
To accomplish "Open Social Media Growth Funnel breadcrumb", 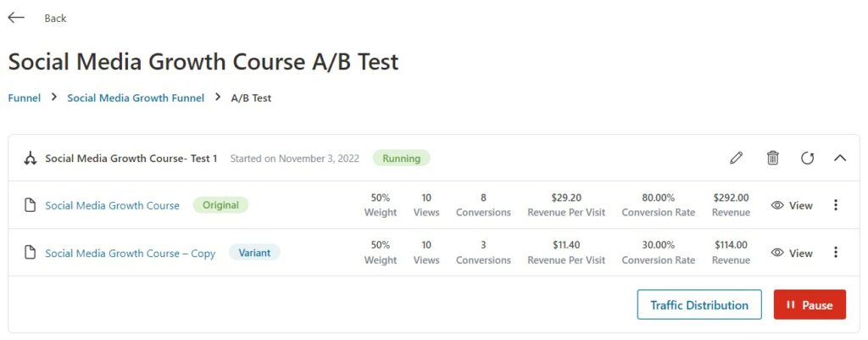I will [x=136, y=98].
